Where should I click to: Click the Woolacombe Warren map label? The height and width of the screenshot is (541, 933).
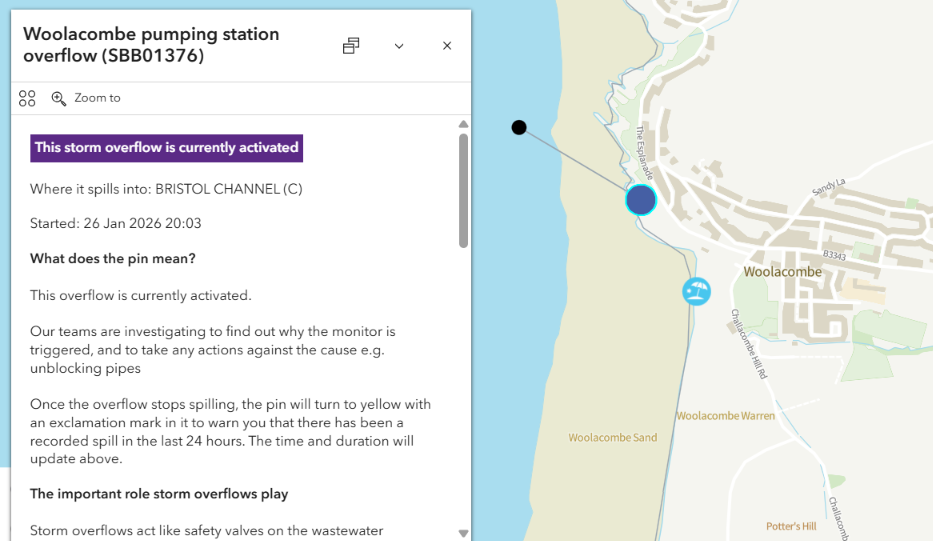725,416
